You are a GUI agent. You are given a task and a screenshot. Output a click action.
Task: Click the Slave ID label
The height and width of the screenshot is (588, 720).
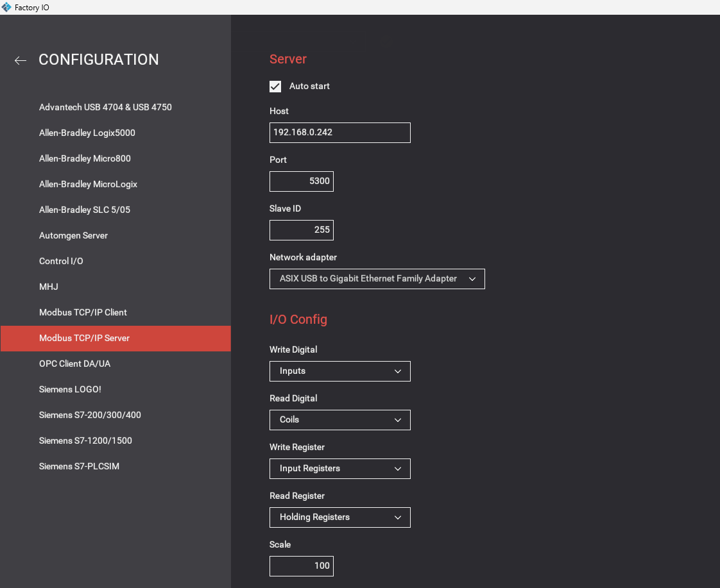pos(285,208)
